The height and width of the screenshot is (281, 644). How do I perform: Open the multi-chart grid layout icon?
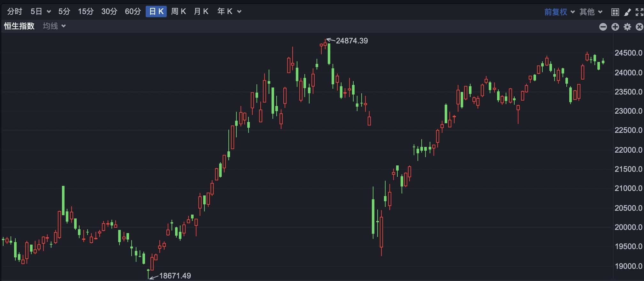(x=615, y=12)
